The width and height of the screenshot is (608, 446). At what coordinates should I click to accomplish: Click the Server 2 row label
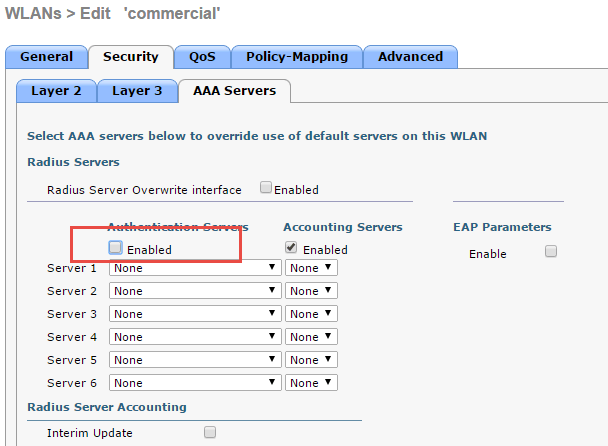(x=72, y=291)
